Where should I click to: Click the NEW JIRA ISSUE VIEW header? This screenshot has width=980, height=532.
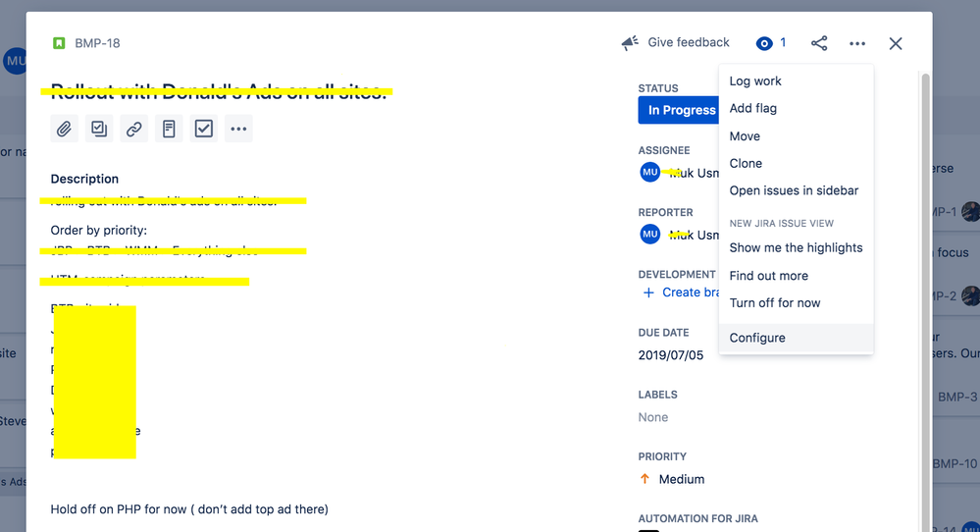coord(781,223)
